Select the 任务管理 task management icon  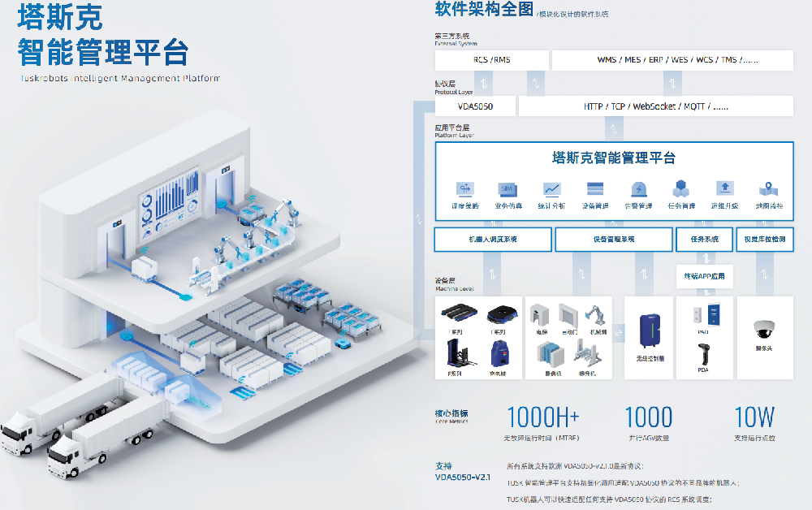681,188
